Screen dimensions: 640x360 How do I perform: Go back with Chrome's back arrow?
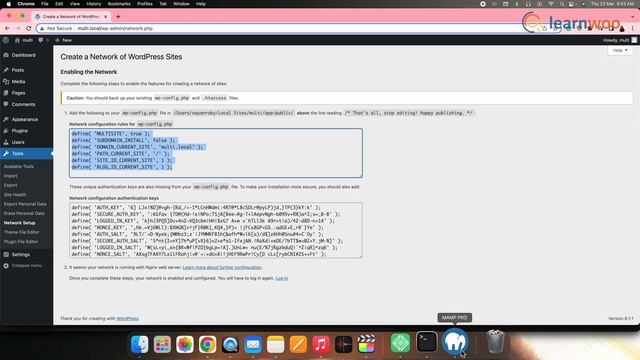7,28
